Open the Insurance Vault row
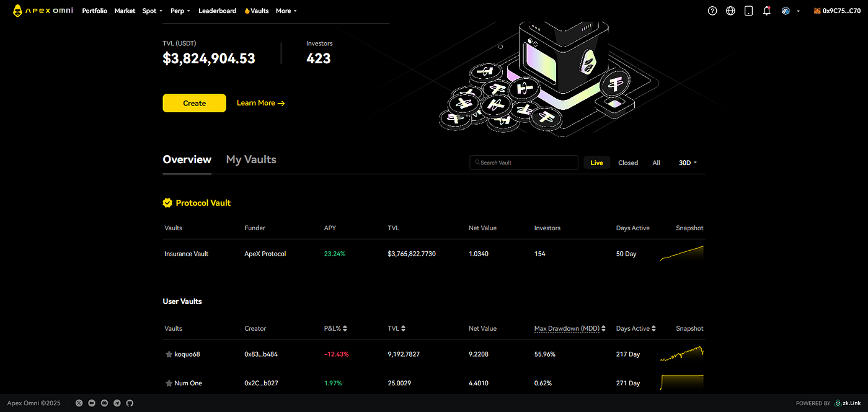Screen dimensions: 868x412 (x=433, y=254)
